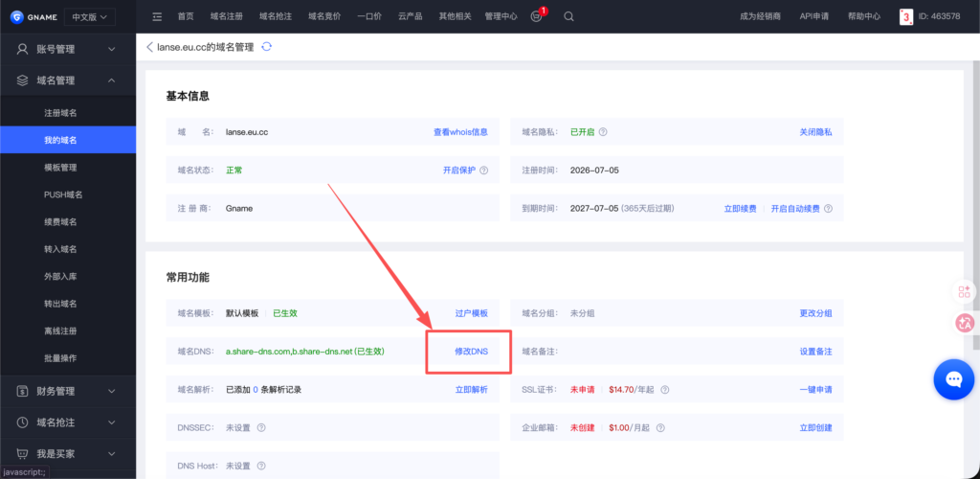Click 一键申请 SSL link
This screenshot has height=479, width=980.
[815, 390]
